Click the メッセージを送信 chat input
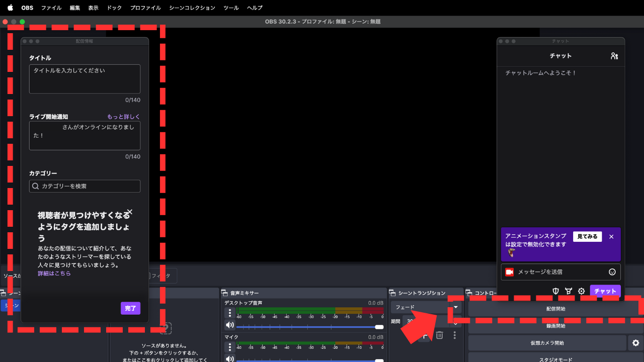The width and height of the screenshot is (644, 362). click(560, 272)
